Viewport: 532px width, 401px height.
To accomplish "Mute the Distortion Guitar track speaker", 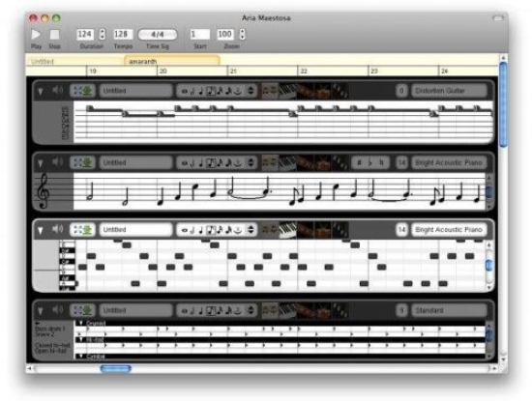I will [57, 90].
